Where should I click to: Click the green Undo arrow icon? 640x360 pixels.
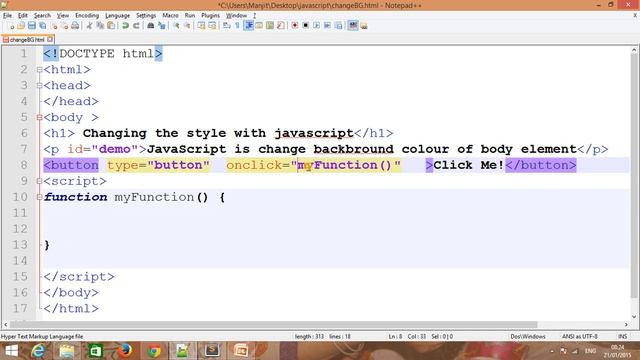[x=125, y=26]
